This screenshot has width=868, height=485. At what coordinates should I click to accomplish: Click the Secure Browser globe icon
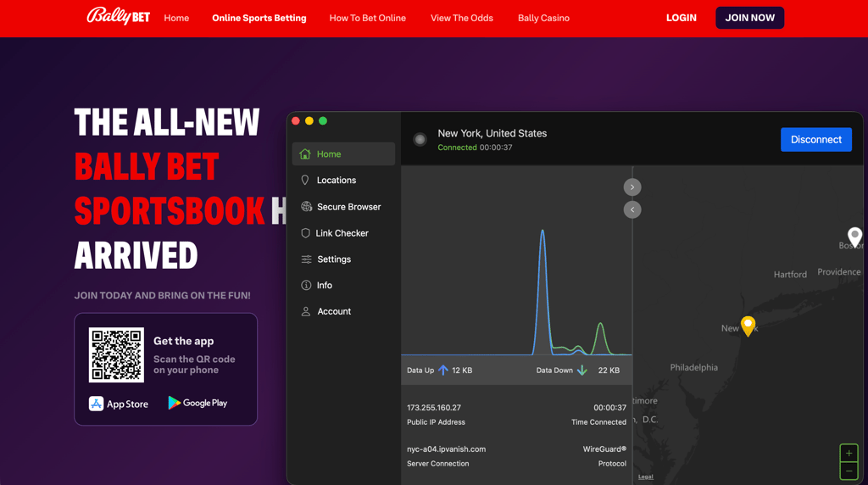click(x=306, y=207)
